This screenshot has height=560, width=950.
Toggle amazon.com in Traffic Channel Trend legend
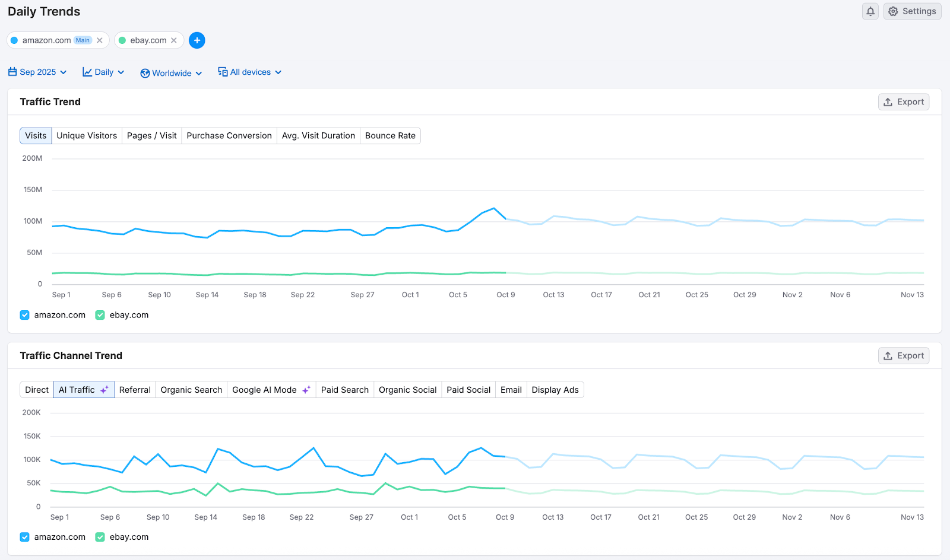click(24, 537)
